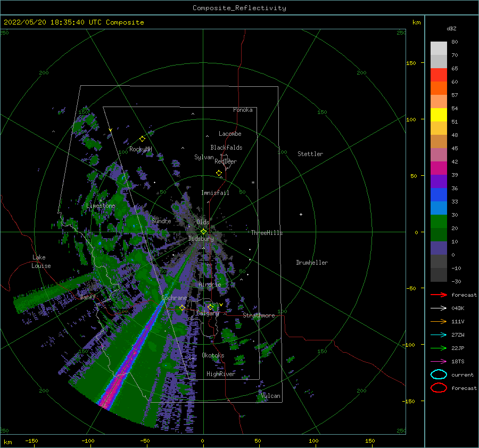Image resolution: width=479 pixels, height=448 pixels.
Task: Click the Calgary label
Action: point(208,313)
